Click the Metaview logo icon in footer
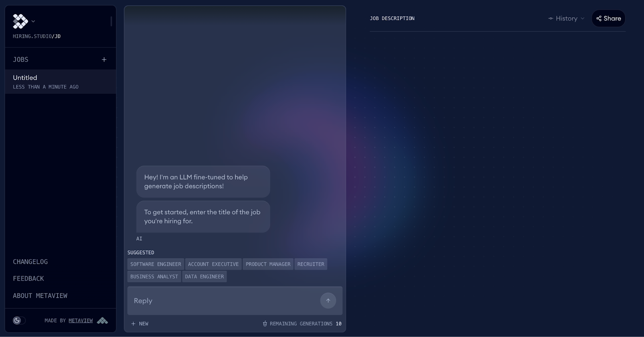644x337 pixels. (102, 320)
